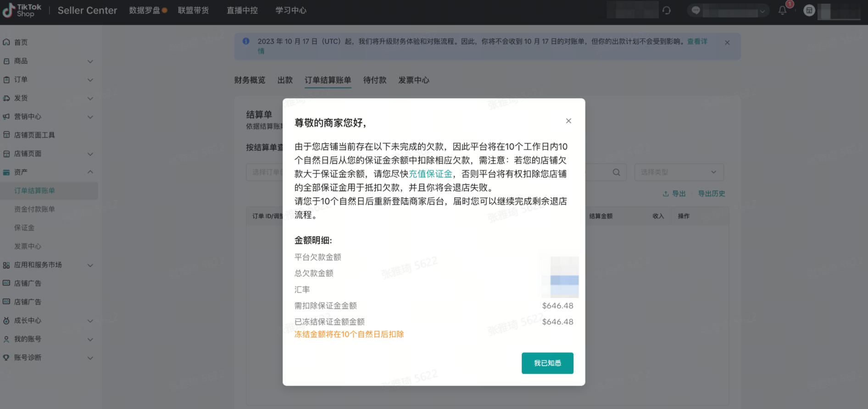Click the 首页 home icon in sidebar
This screenshot has width=868, height=409.
click(6, 42)
